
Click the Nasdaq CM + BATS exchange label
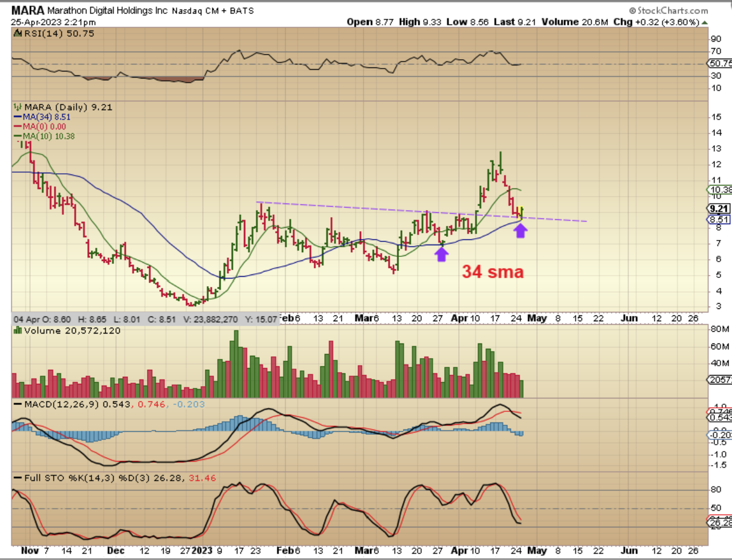tap(213, 11)
